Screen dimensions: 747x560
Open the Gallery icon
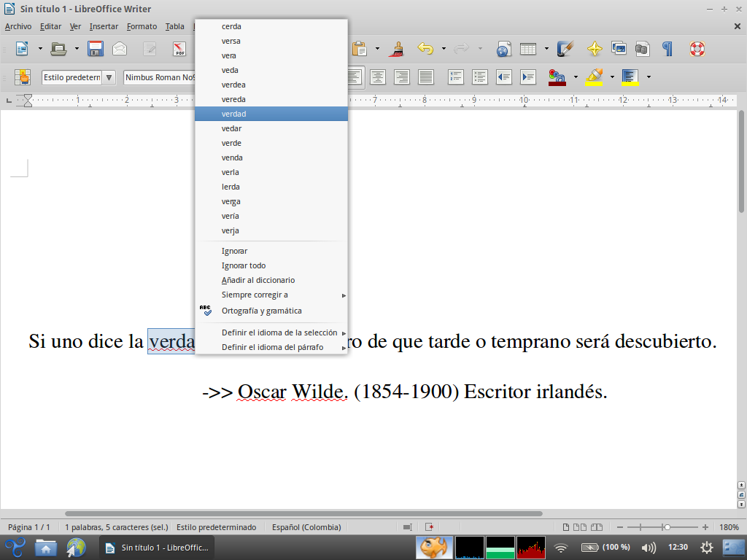(x=619, y=49)
